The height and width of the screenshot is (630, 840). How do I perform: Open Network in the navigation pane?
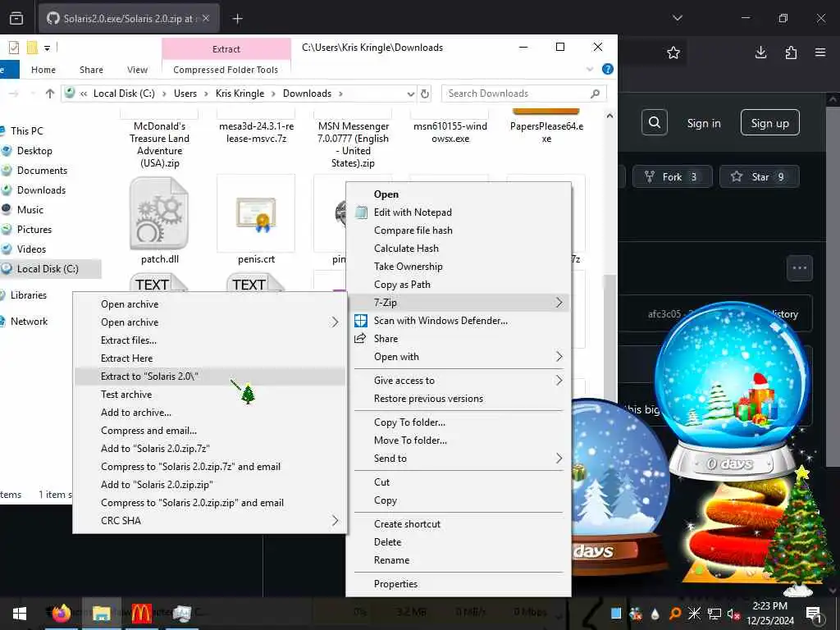coord(29,322)
